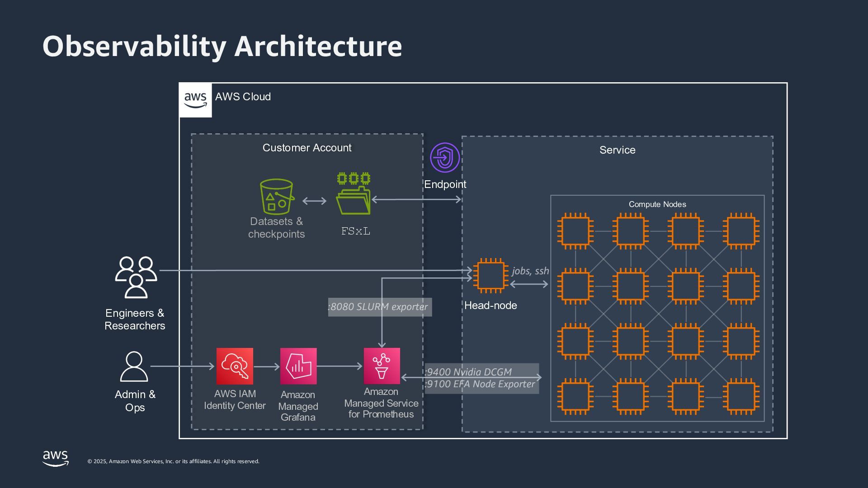
Task: Click the FSxL file system icon
Action: (x=354, y=193)
